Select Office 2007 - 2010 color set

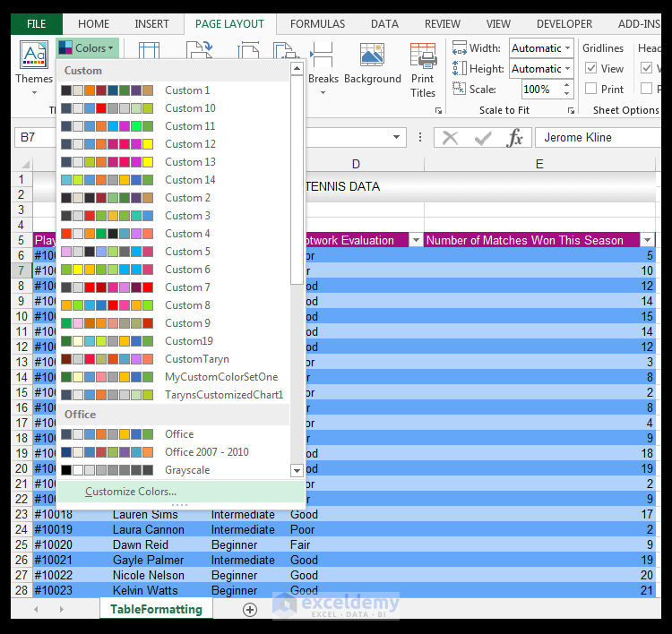tap(175, 452)
